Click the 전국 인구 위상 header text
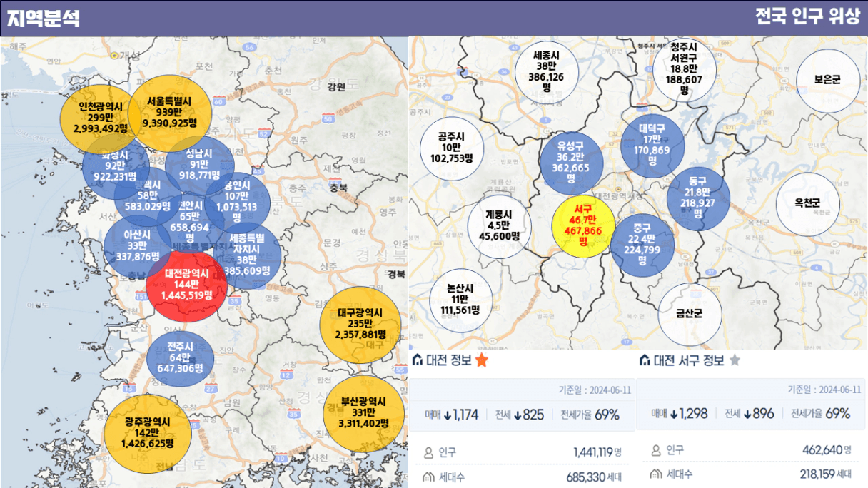Image resolution: width=868 pixels, height=488 pixels. 808,18
